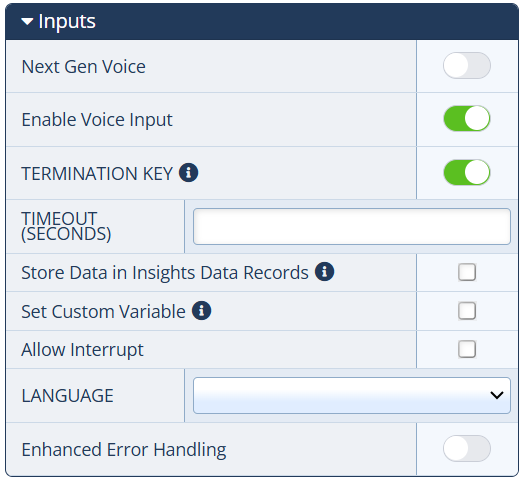Collapse the Inputs section using the triangle
The image size is (522, 481).
(27, 22)
